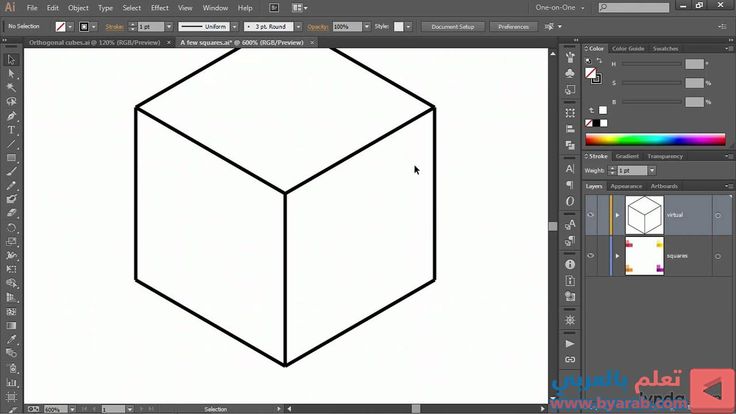Select the Pen tool

[x=11, y=116]
